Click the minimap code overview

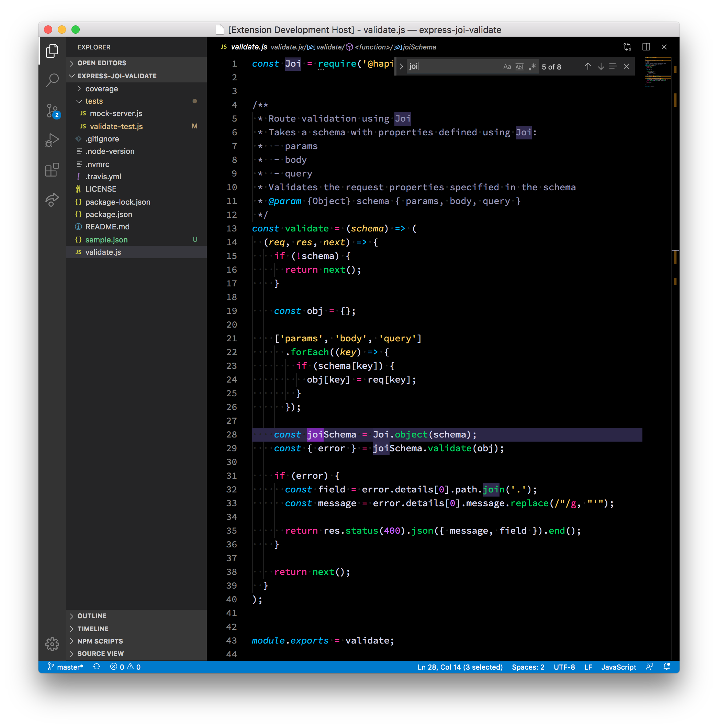coord(658,71)
